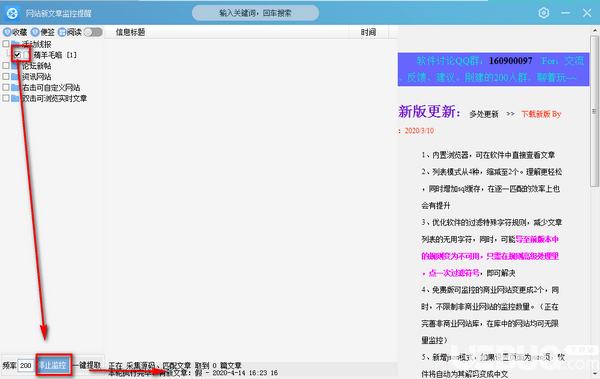
Task: Click the right panel scrollbar thumb
Action: pos(594,111)
